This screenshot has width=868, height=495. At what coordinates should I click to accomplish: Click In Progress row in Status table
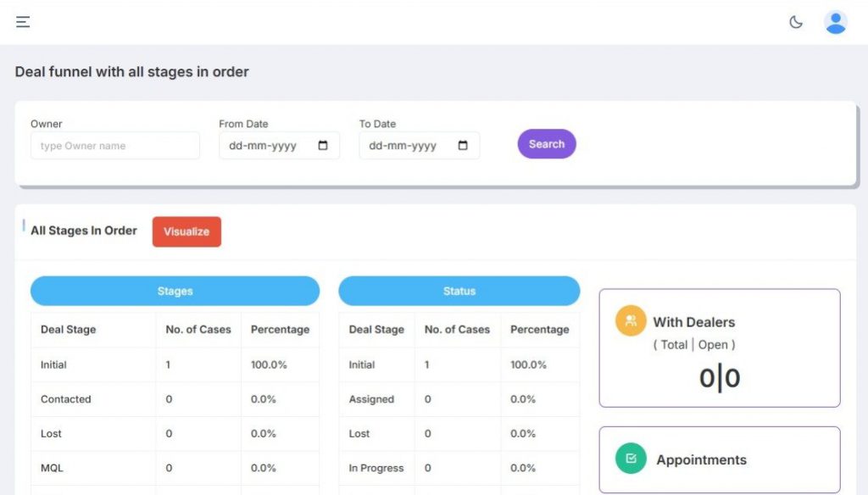pos(376,468)
